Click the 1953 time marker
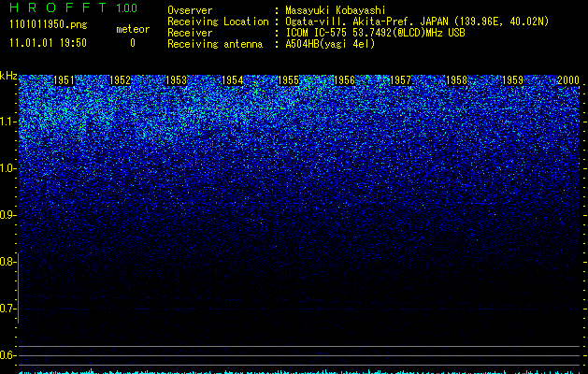This screenshot has height=374, width=588. coord(177,80)
